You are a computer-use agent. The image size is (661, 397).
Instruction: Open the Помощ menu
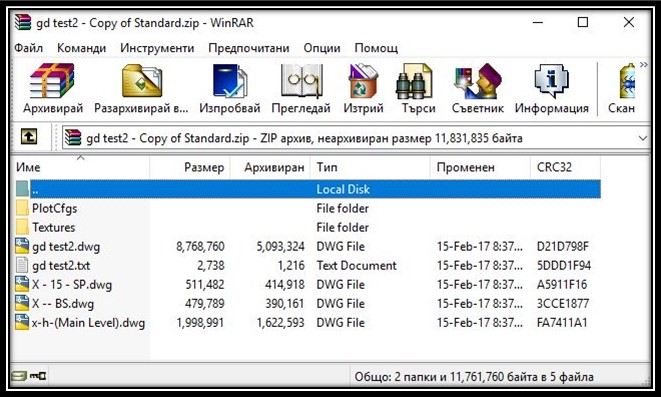pos(376,48)
